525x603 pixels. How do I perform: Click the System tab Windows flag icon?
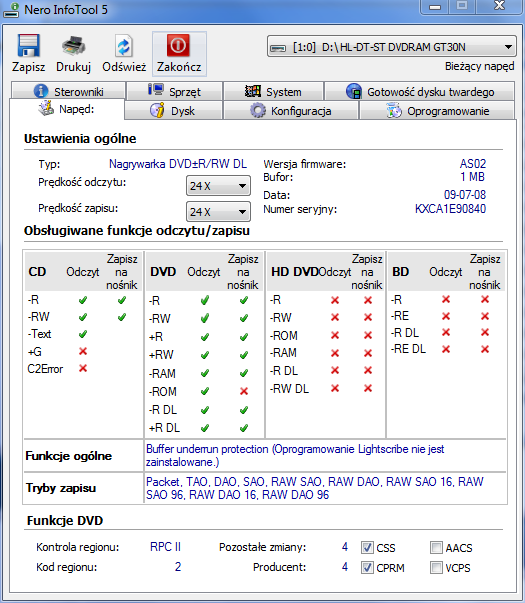[x=253, y=91]
